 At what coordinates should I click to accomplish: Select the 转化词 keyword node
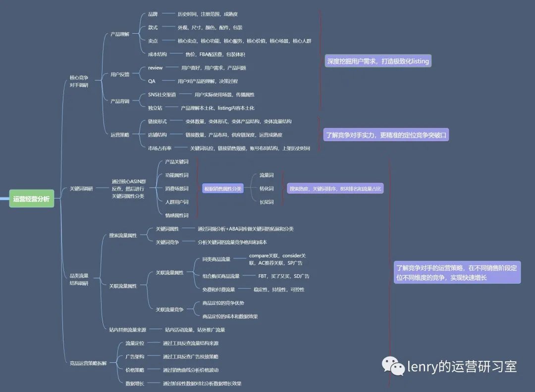pyautogui.click(x=267, y=189)
